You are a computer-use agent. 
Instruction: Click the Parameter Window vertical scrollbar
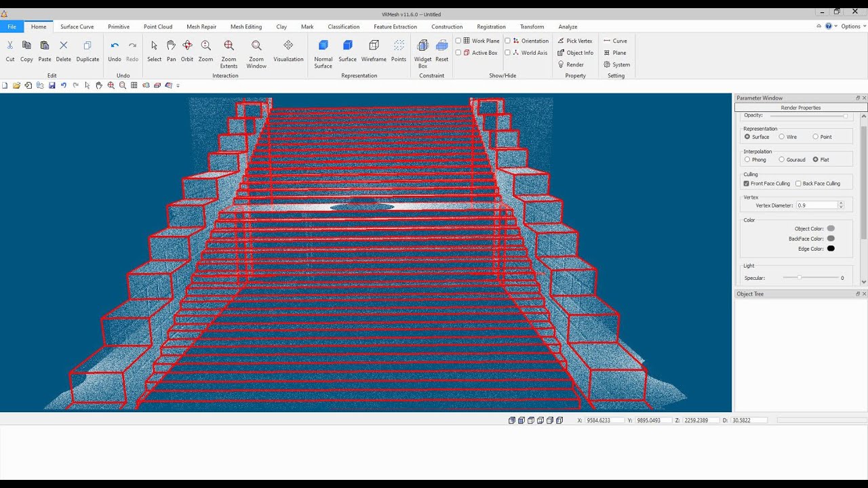click(x=864, y=199)
